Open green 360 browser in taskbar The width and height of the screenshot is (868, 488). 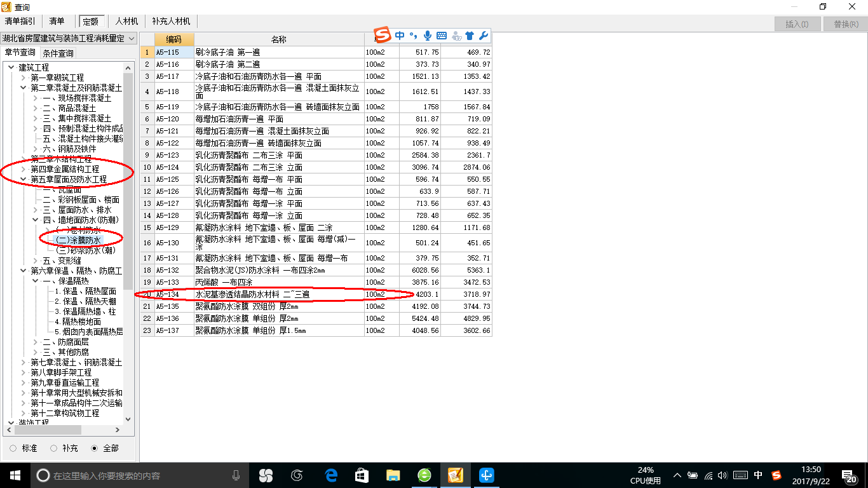click(x=424, y=475)
